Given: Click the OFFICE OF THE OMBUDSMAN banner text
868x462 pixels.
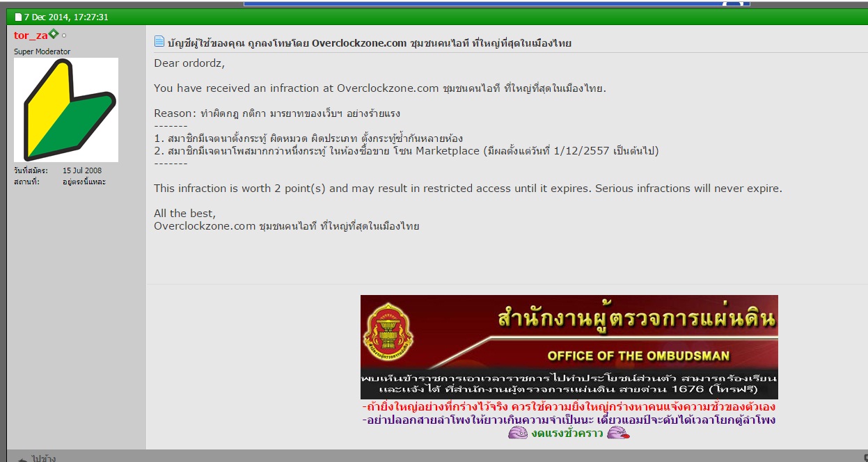Looking at the screenshot, I should pos(638,356).
